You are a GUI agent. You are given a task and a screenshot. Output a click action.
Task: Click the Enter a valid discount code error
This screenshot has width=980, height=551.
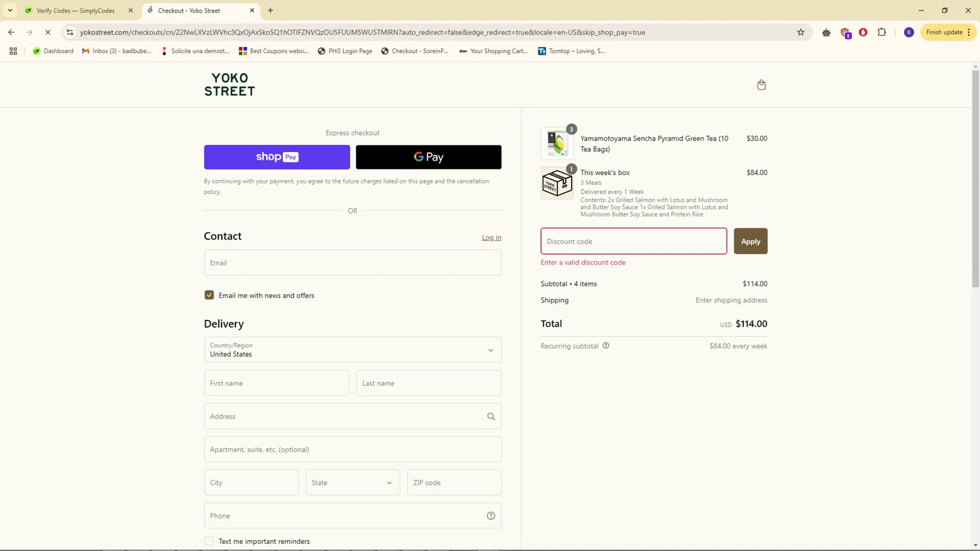click(x=583, y=262)
